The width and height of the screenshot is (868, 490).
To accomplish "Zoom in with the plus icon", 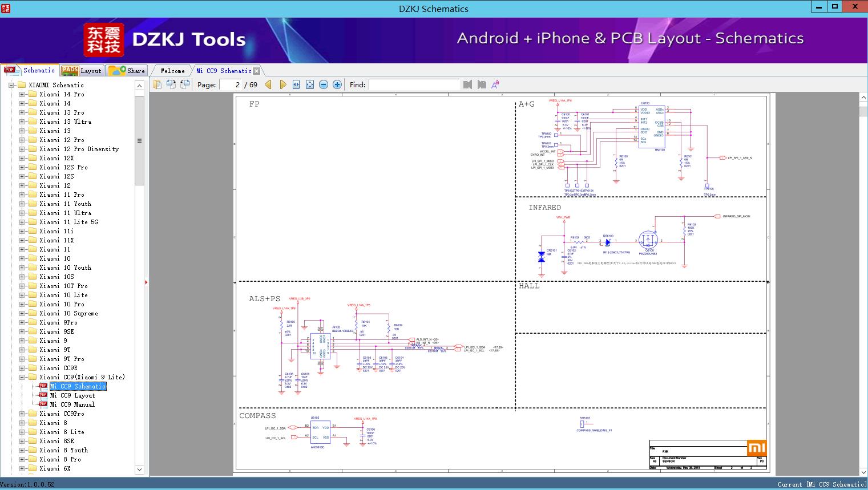I will pos(337,84).
